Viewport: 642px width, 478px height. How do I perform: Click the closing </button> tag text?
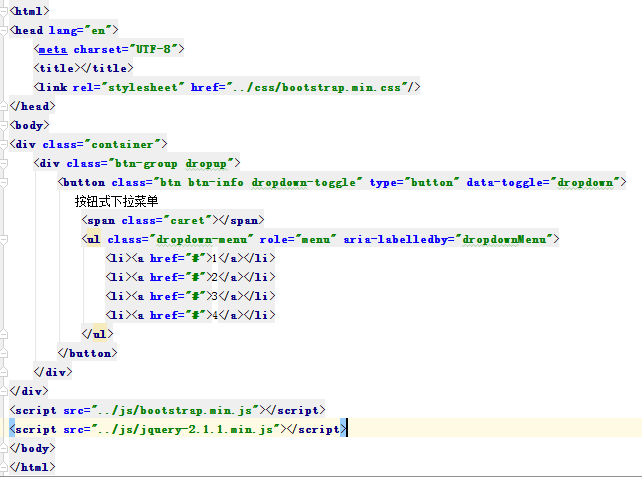click(x=88, y=353)
